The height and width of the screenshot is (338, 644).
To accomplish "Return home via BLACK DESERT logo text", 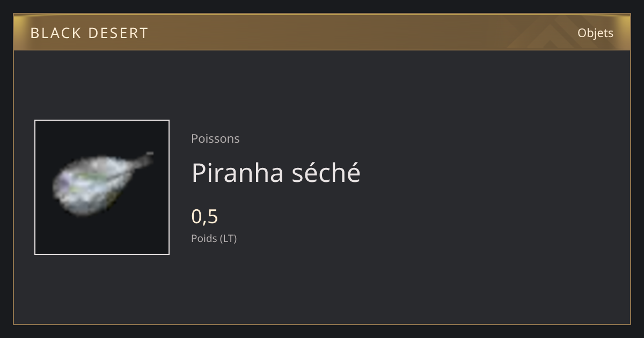I will [x=89, y=33].
